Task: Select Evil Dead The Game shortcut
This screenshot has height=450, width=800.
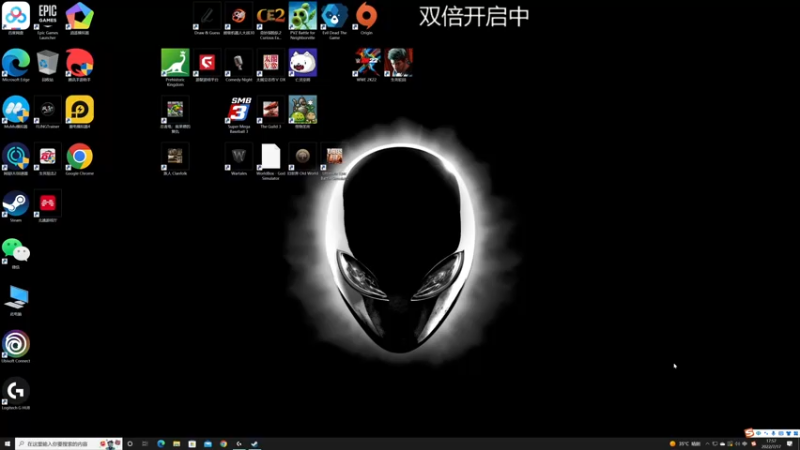Action: [x=335, y=20]
